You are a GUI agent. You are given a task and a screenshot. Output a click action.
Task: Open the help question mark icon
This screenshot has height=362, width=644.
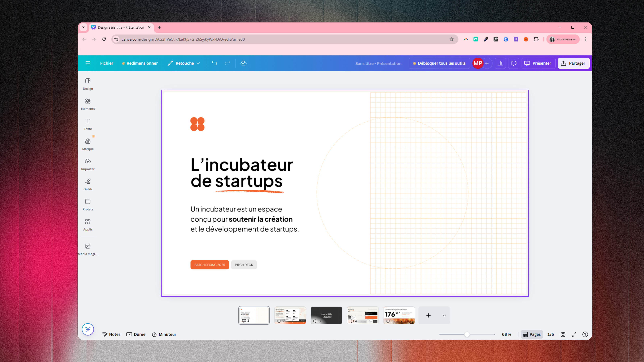585,334
